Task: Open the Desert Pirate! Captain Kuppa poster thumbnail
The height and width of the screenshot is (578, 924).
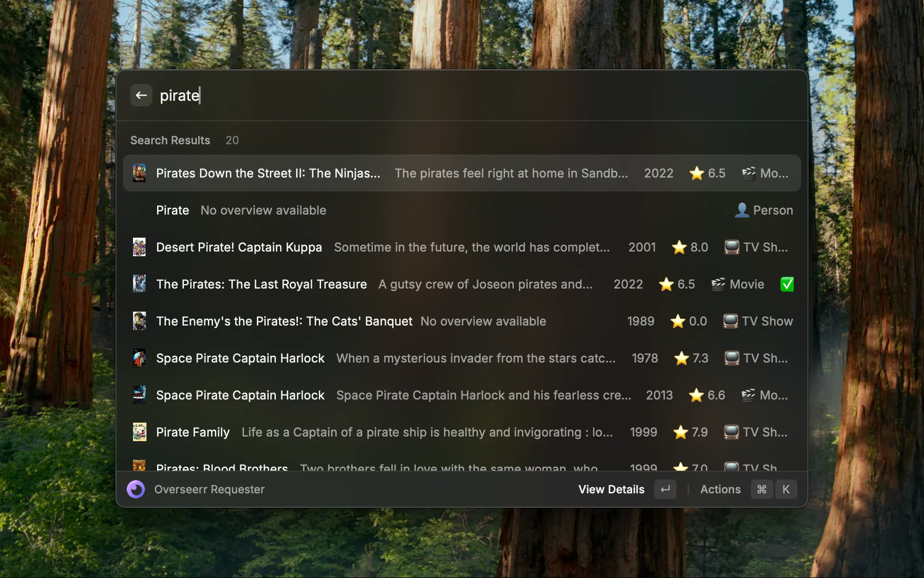Action: click(139, 247)
